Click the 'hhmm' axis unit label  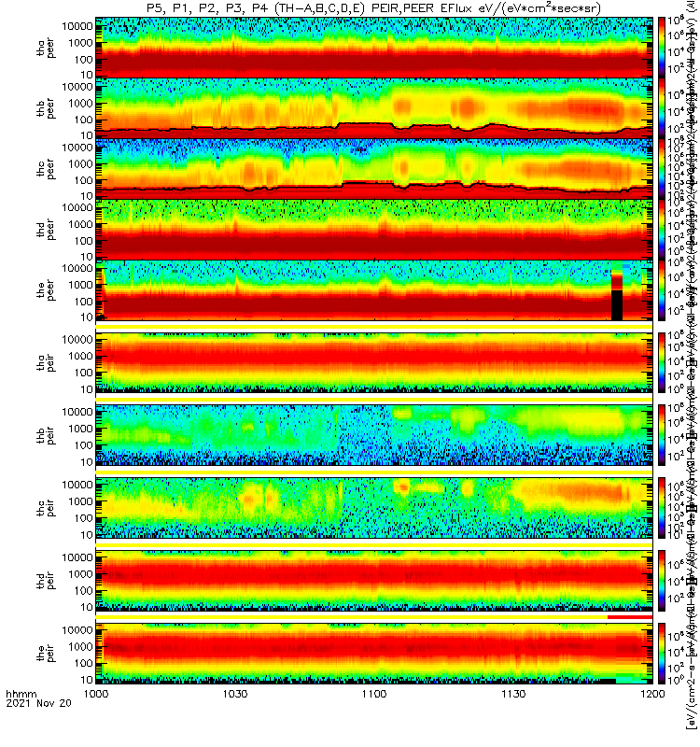click(x=21, y=694)
